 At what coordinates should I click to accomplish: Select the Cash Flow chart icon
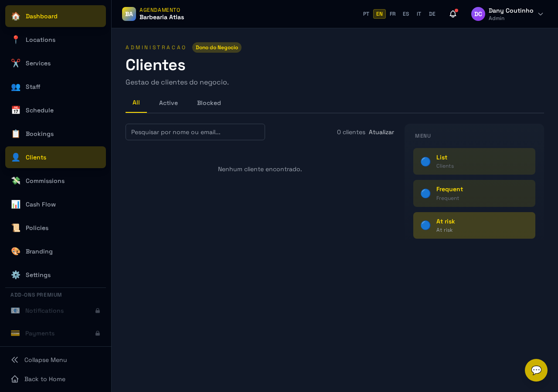15,204
